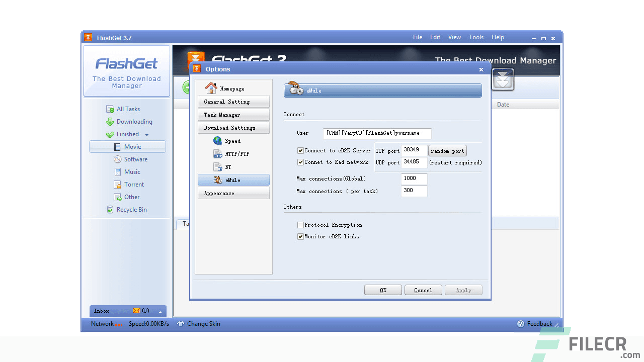
Task: Click the Options dialog title icon
Action: pyautogui.click(x=197, y=69)
